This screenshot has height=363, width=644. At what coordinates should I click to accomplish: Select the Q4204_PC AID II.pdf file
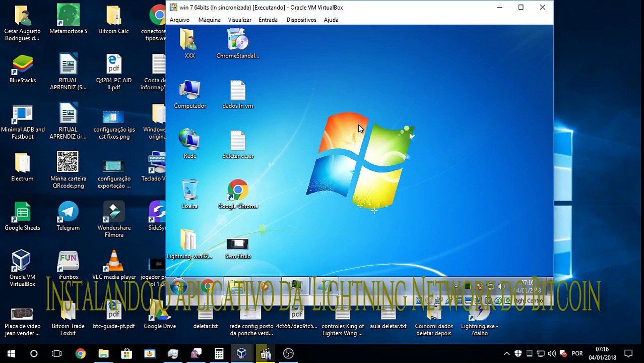tap(114, 72)
